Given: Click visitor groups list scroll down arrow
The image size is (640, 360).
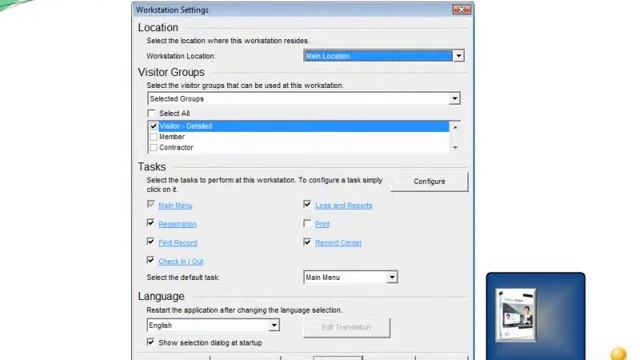Looking at the screenshot, I should [x=455, y=148].
